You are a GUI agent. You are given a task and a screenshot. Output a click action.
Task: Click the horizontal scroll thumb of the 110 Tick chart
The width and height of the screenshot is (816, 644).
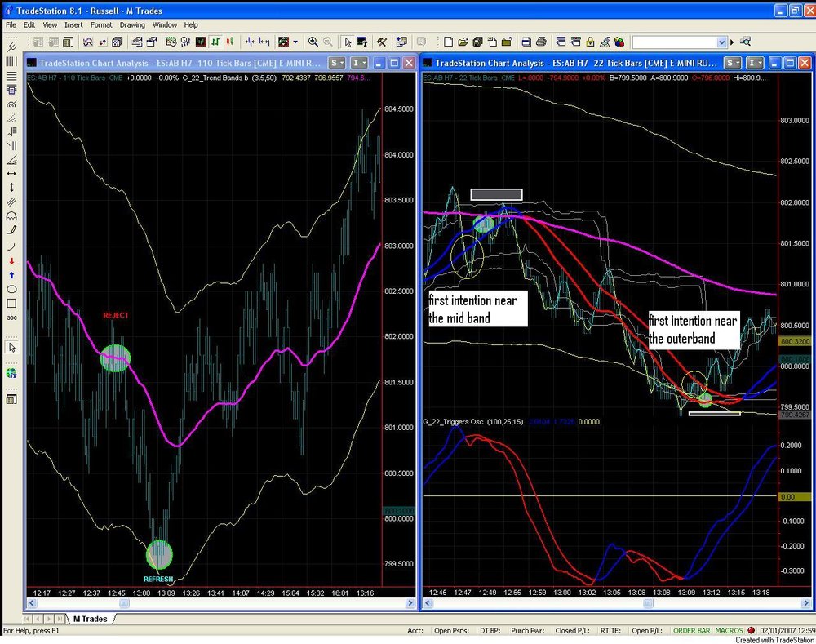tap(124, 603)
